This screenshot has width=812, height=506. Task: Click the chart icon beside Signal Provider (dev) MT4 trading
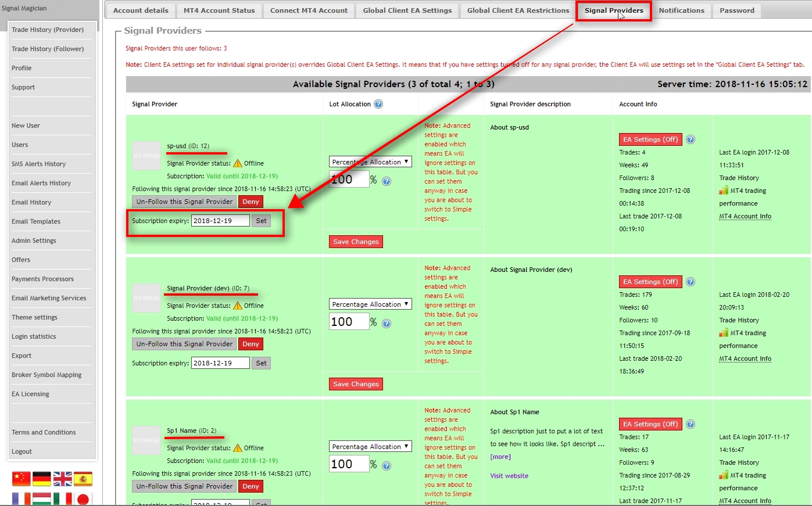pyautogui.click(x=722, y=332)
